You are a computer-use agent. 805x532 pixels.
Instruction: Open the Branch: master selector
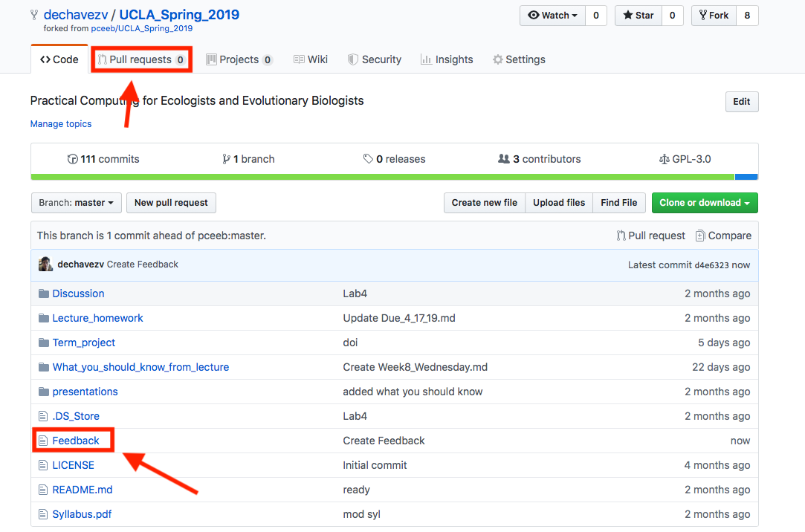(76, 203)
